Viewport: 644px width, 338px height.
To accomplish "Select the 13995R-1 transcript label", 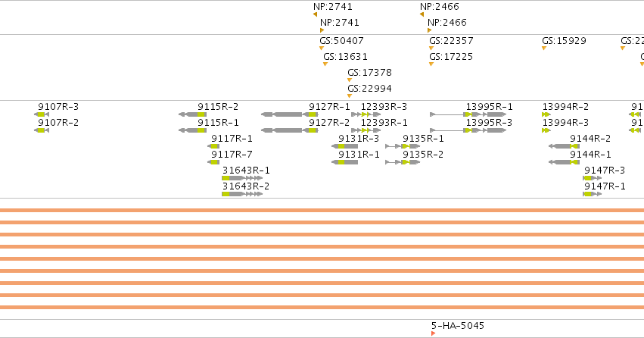I will pos(489,107).
